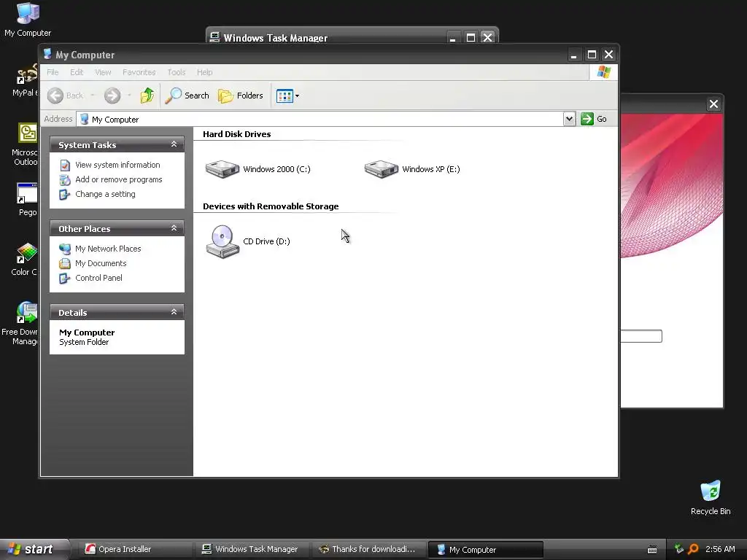Click the clock showing 2:56 AM

(x=720, y=549)
